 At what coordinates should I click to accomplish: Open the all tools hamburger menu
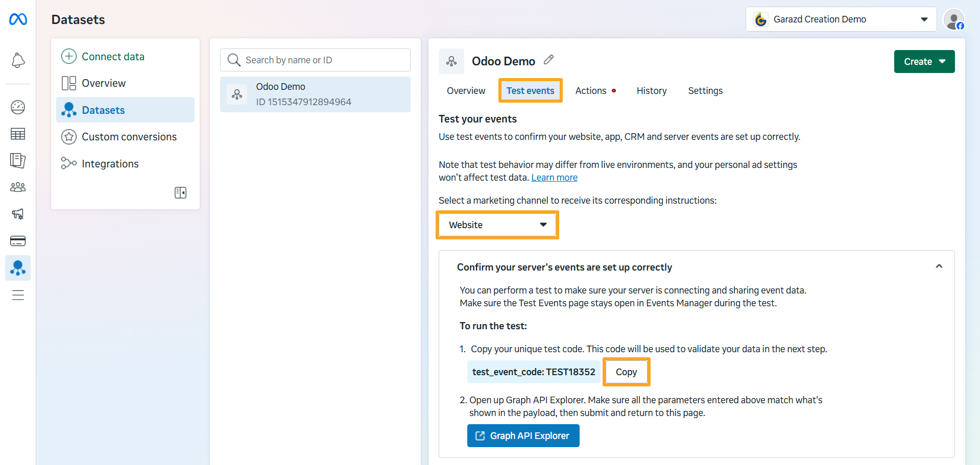tap(18, 295)
